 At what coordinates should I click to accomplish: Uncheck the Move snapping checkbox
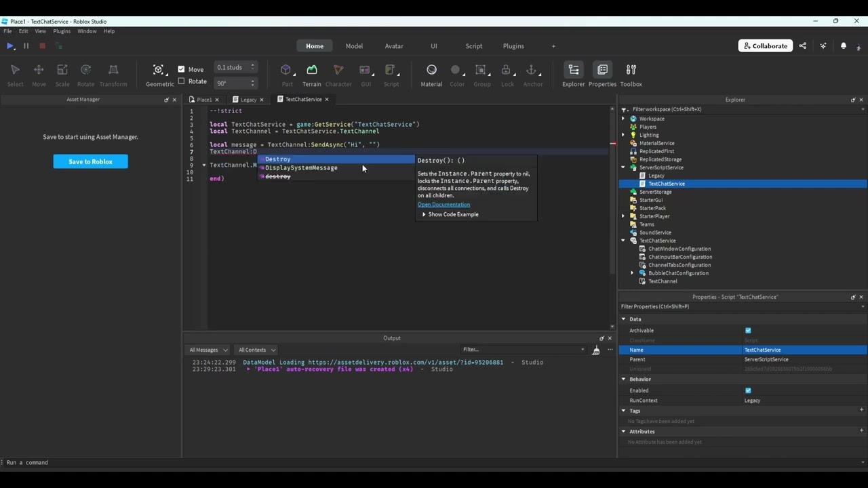coord(181,69)
